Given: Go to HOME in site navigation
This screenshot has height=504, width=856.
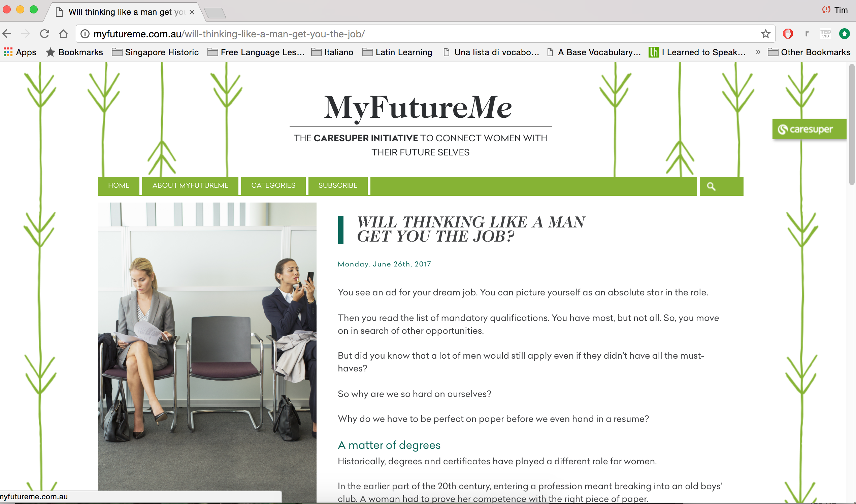Looking at the screenshot, I should (x=119, y=185).
